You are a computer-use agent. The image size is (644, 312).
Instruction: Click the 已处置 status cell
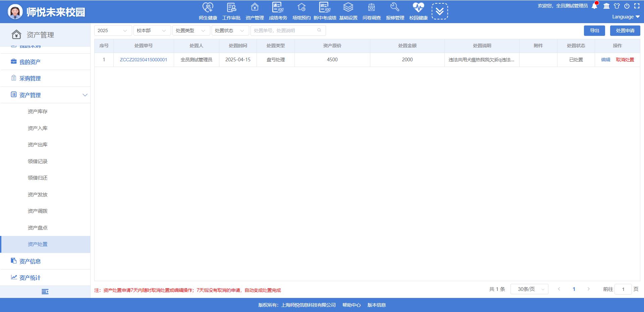[x=576, y=60]
